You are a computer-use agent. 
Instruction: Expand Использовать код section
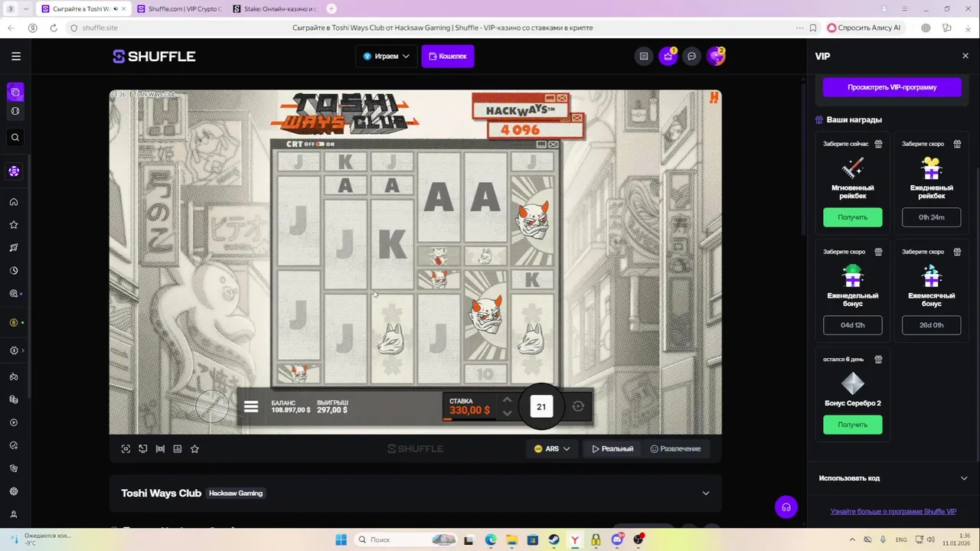(x=893, y=478)
